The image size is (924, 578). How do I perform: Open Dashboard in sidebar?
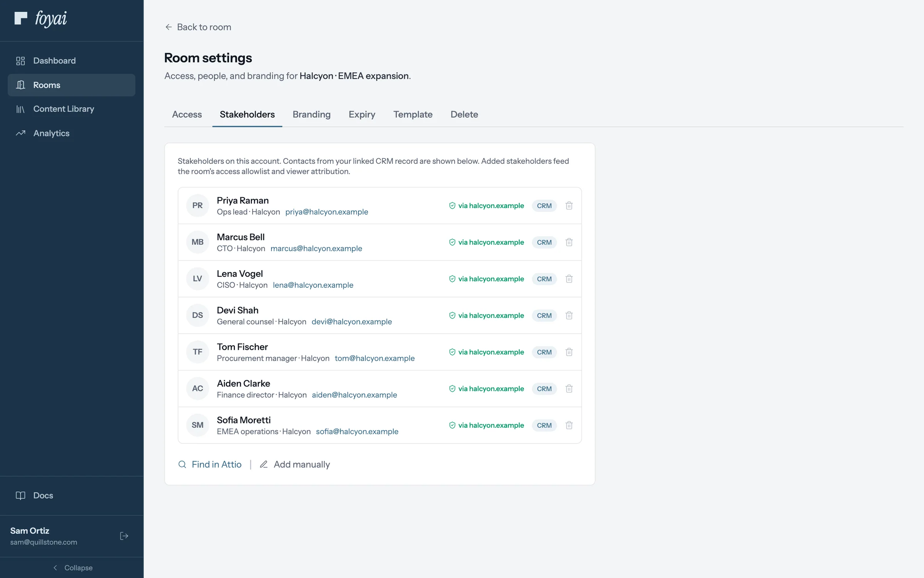click(x=72, y=60)
